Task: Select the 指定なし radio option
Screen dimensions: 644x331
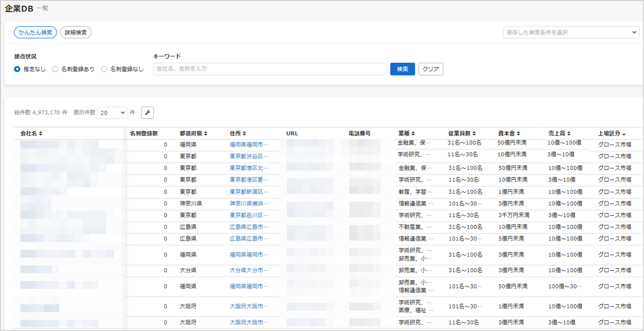Action: 17,69
